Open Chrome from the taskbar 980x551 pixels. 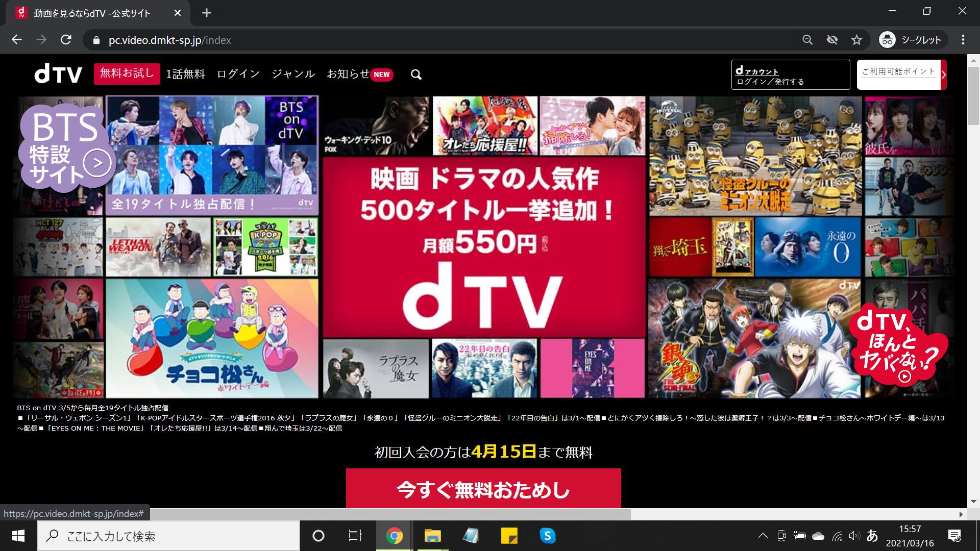(394, 536)
